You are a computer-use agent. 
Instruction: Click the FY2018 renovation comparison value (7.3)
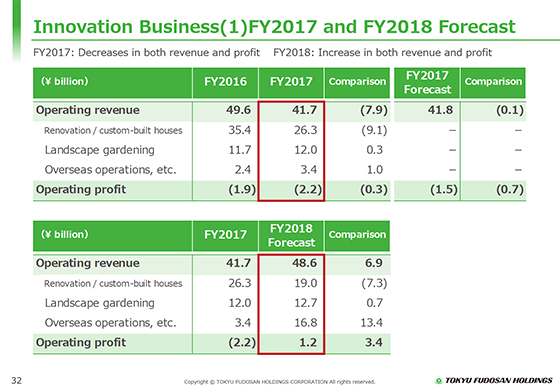374,283
